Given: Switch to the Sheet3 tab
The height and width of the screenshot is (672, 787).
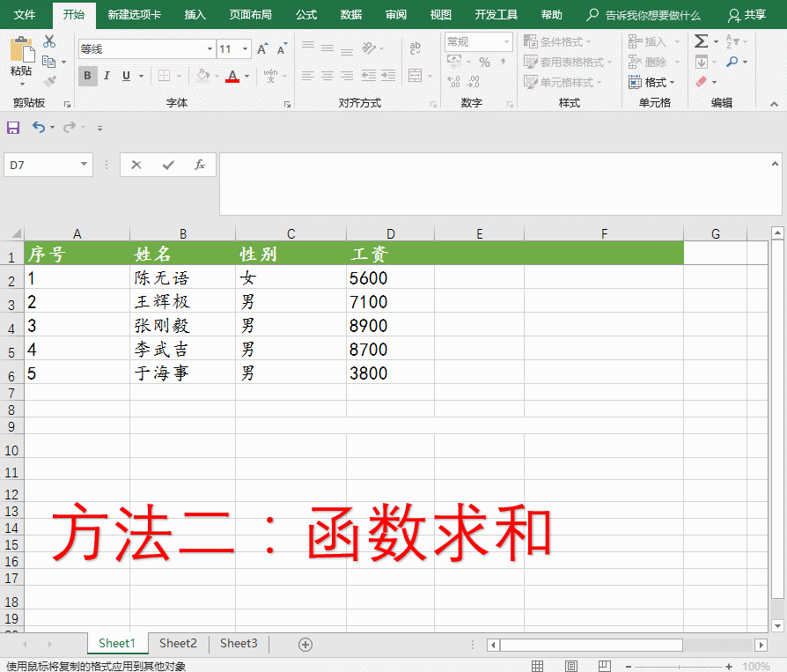Looking at the screenshot, I should click(x=239, y=643).
